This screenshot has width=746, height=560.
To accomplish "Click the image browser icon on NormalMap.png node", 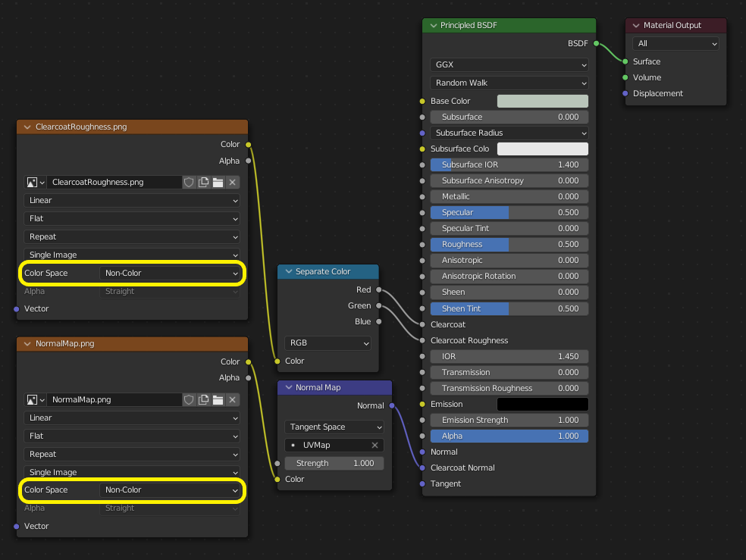I will [30, 399].
